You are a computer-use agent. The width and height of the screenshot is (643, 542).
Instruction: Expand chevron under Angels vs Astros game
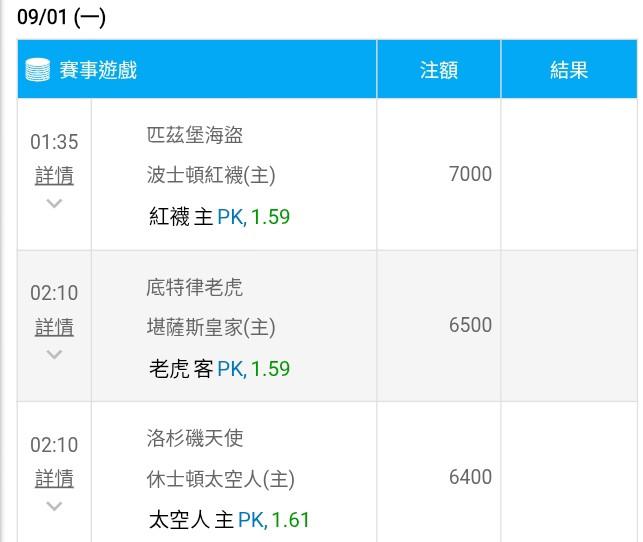(x=54, y=506)
